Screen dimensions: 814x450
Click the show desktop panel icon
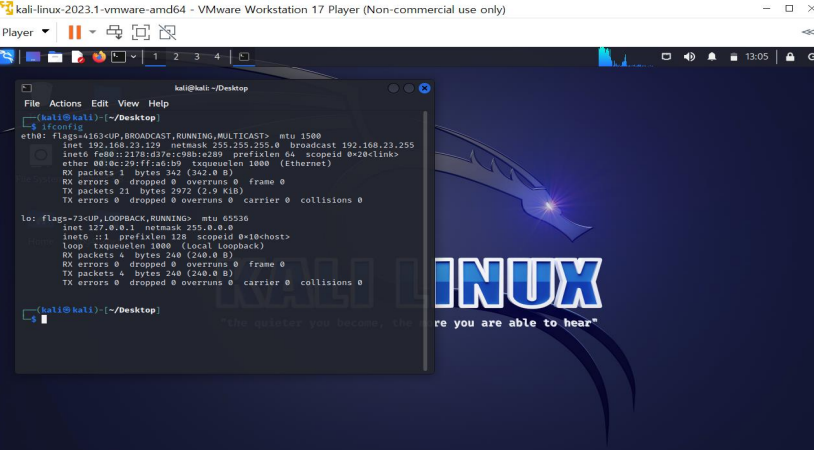coord(33,57)
